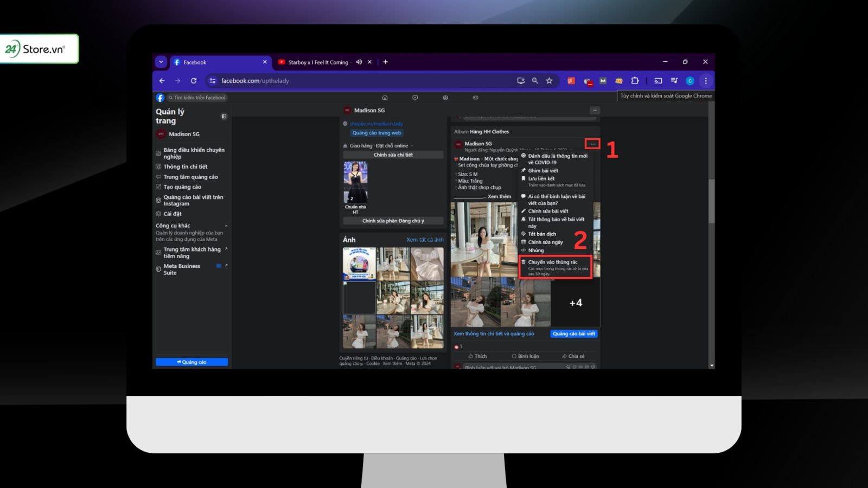Open the Gmail M extension icon
868x488 pixels.
(603, 81)
